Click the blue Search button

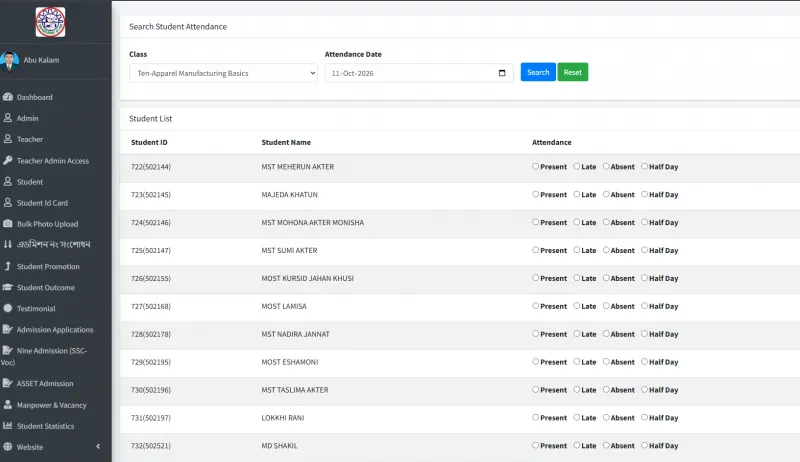[538, 72]
